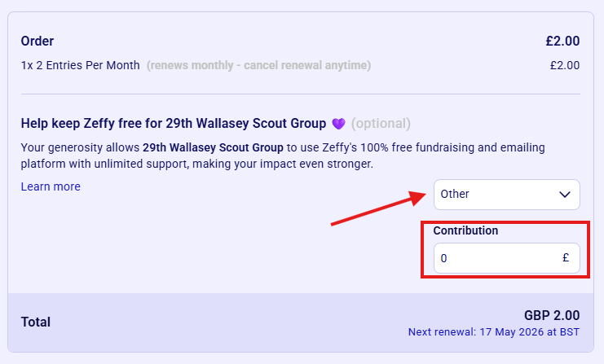Click the "(optional)" label
This screenshot has width=604, height=364.
click(x=381, y=124)
